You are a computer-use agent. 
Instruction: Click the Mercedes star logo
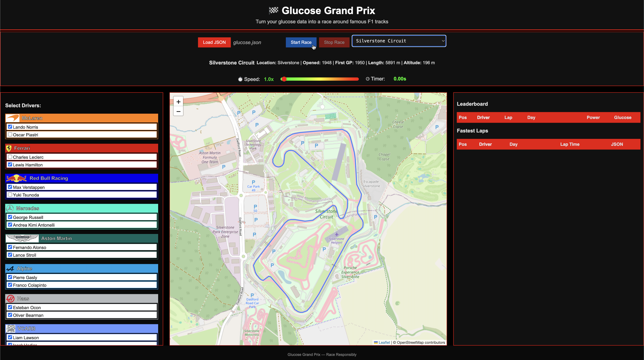click(x=10, y=208)
